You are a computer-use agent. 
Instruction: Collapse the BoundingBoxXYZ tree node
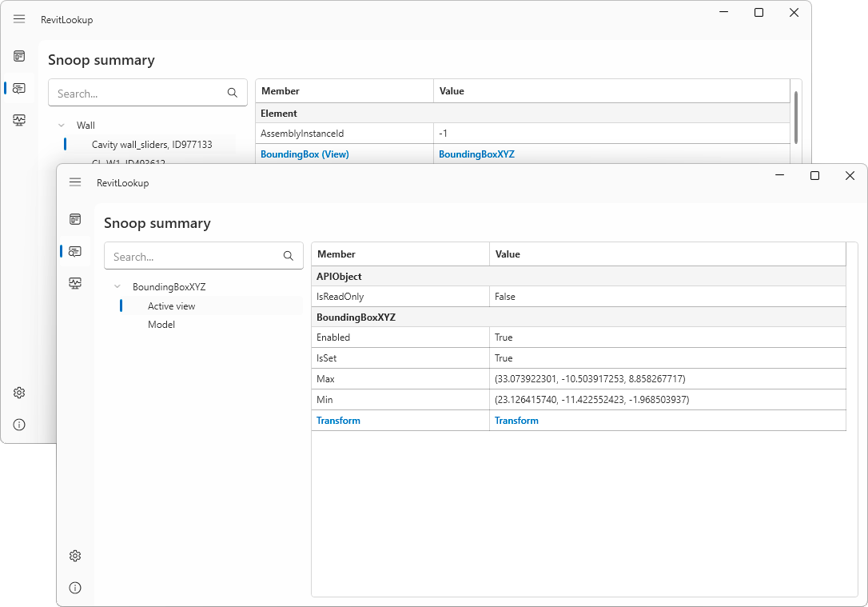(117, 287)
